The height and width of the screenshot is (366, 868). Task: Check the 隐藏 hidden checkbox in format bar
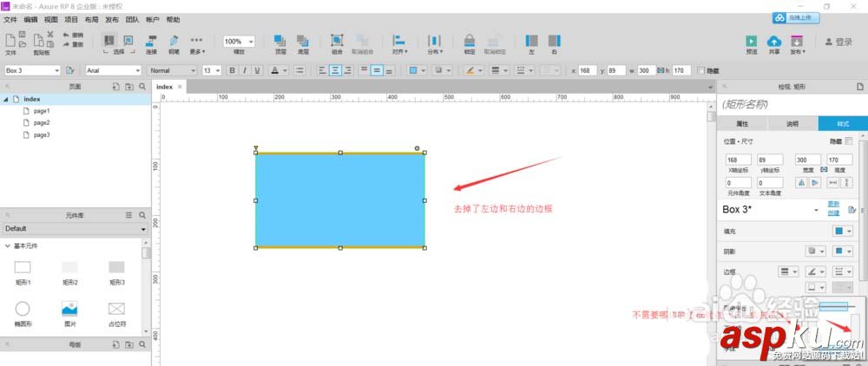[700, 71]
